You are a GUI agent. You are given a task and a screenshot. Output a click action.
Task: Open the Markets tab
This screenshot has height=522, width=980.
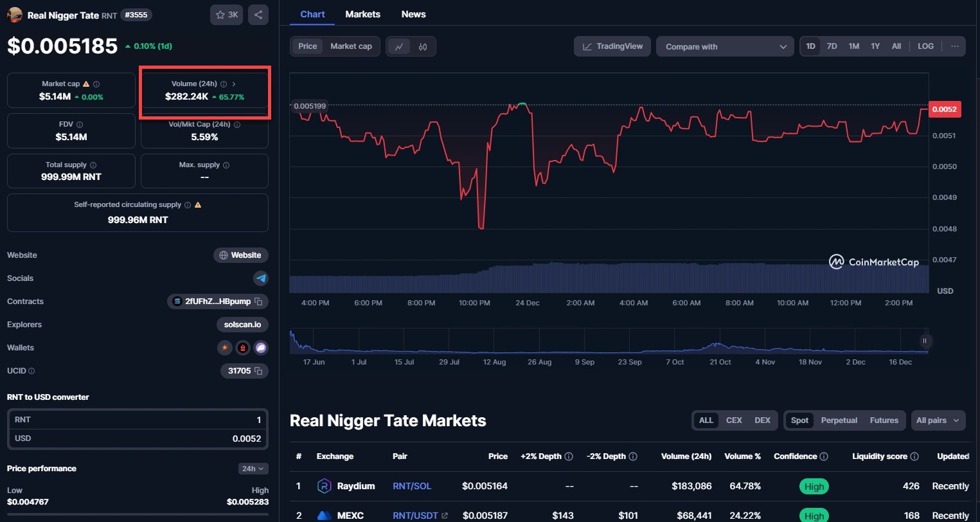click(363, 14)
